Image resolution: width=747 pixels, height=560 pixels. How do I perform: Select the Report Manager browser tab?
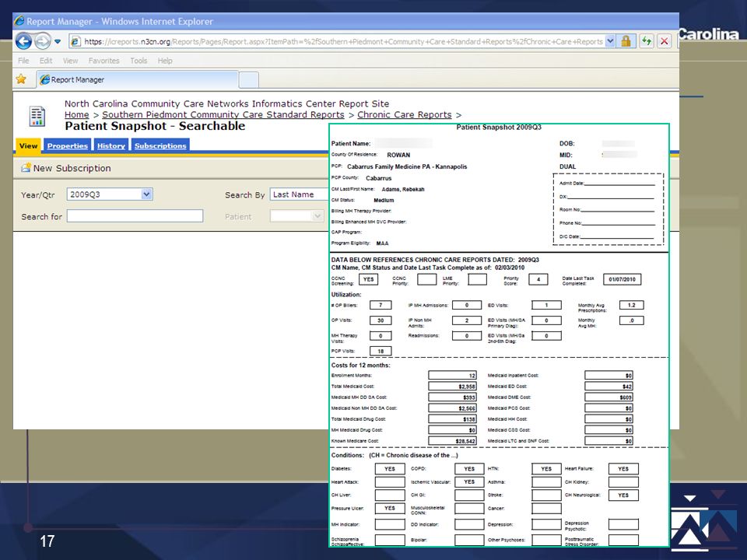[x=137, y=79]
